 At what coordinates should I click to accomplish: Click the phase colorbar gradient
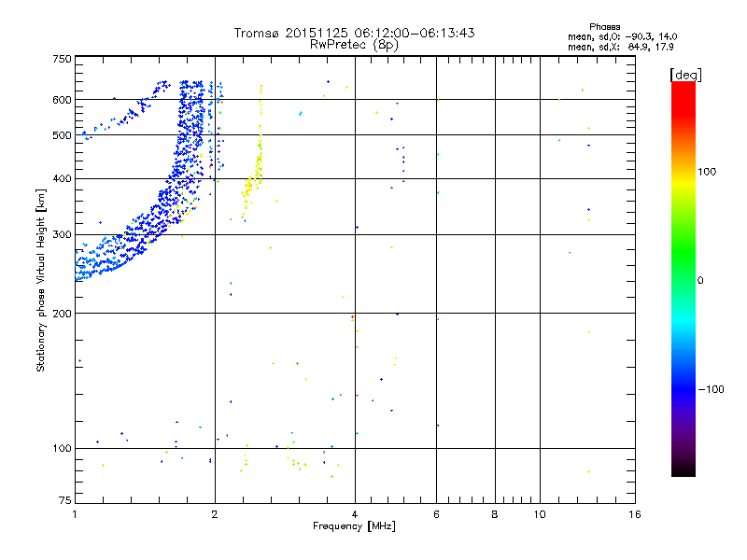[684, 278]
